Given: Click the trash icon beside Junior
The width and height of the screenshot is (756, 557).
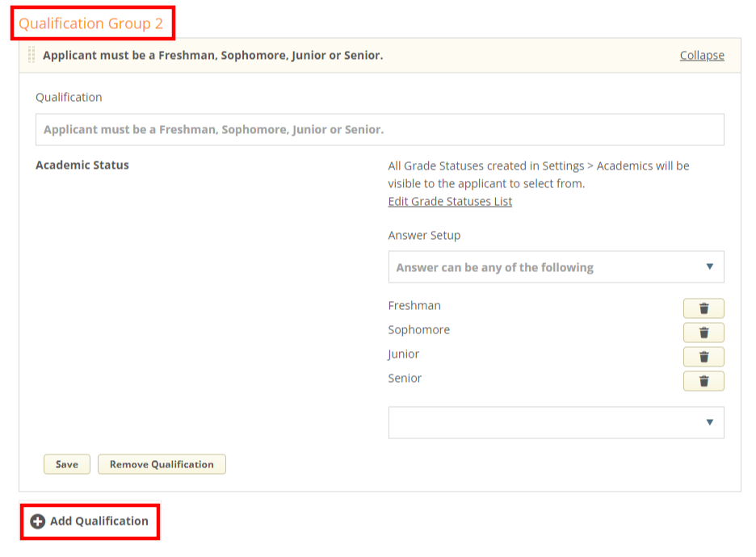Looking at the screenshot, I should (x=703, y=357).
